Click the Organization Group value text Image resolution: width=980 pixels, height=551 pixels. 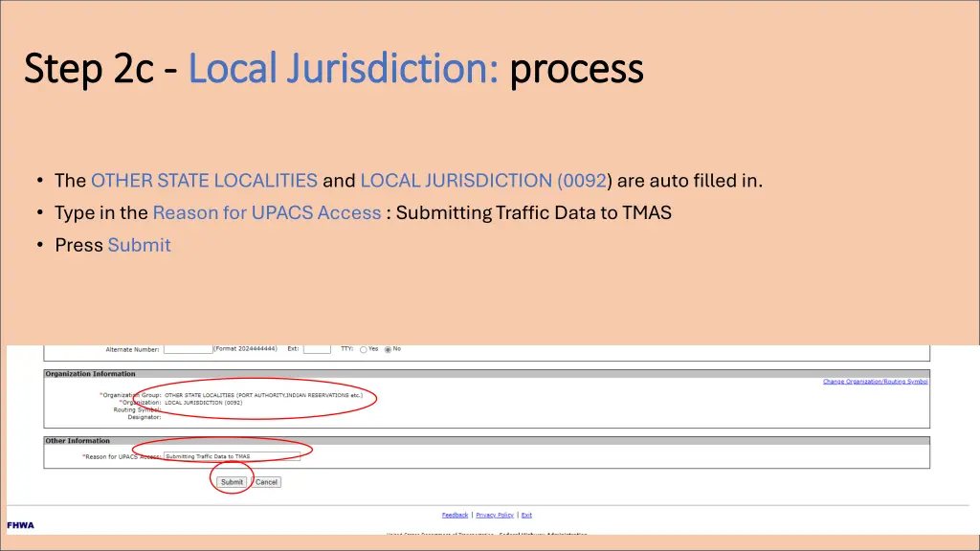click(263, 394)
